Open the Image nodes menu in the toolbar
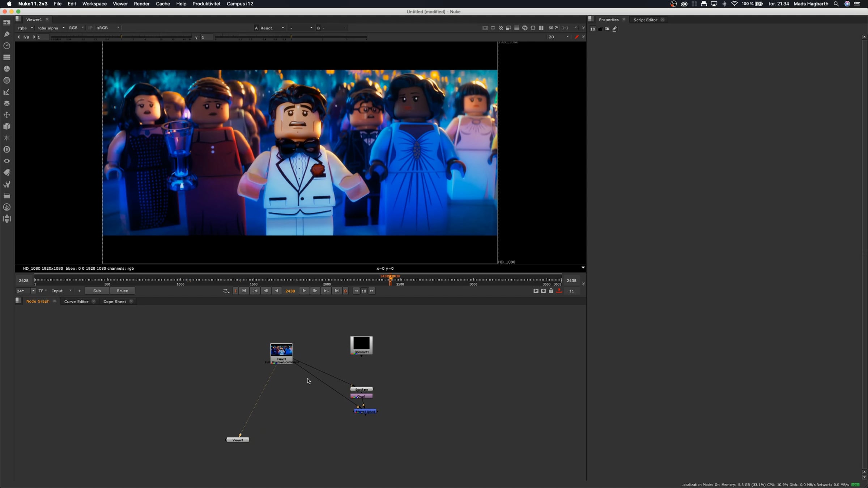Image resolution: width=868 pixels, height=488 pixels. [x=7, y=22]
